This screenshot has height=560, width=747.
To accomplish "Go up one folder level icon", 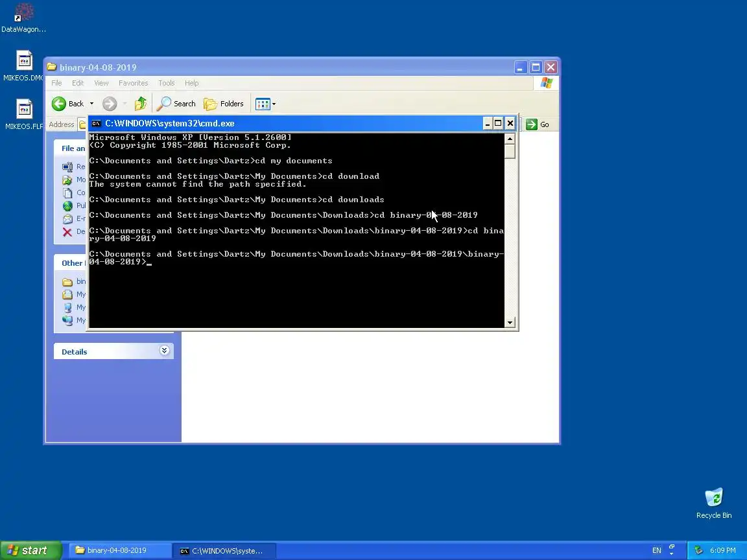I will point(141,104).
